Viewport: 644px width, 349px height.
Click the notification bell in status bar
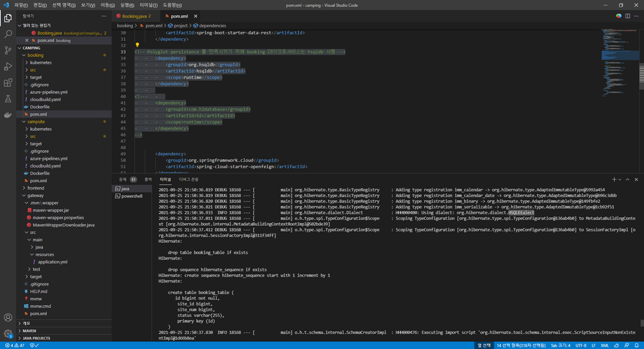(x=636, y=345)
